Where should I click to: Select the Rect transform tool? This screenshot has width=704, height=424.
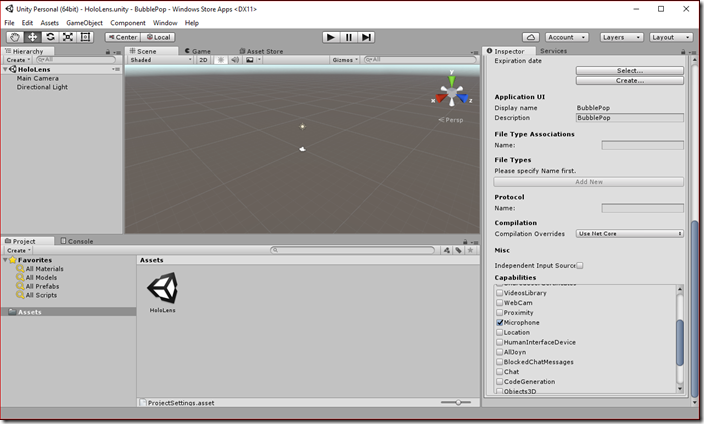pos(85,37)
